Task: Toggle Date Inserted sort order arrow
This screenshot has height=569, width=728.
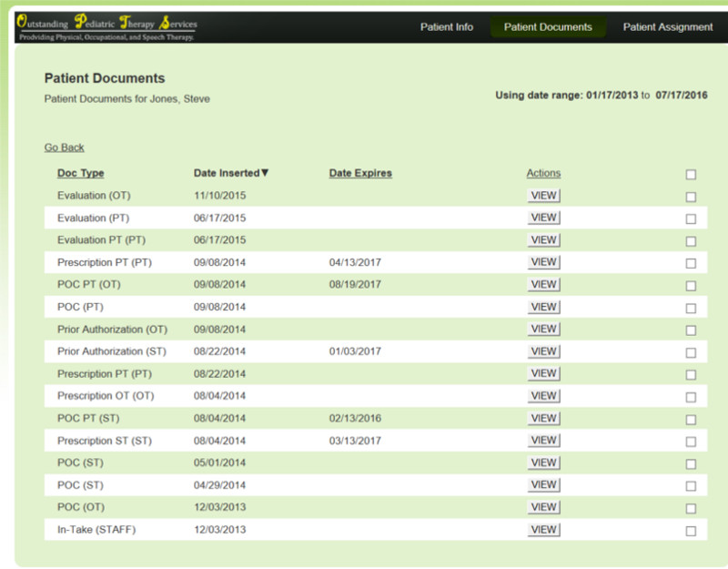Action: tap(265, 173)
